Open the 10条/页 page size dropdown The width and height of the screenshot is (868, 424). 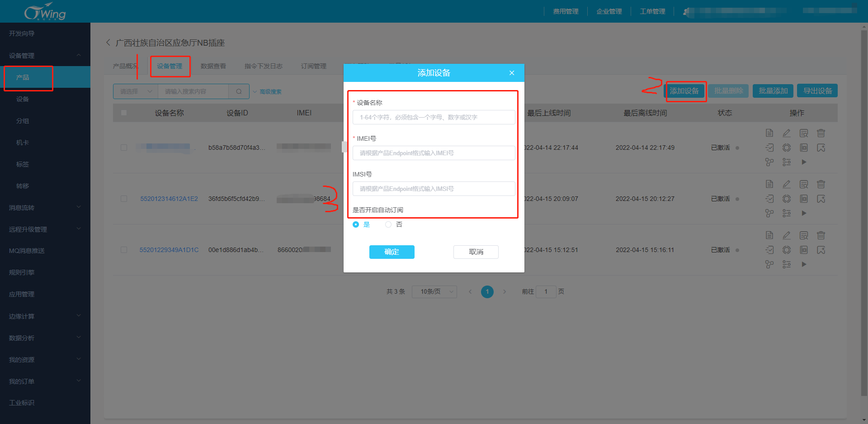pos(434,292)
